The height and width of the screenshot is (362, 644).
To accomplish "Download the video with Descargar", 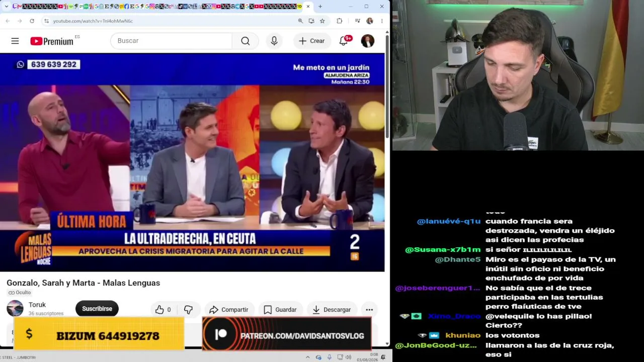I will pyautogui.click(x=332, y=310).
